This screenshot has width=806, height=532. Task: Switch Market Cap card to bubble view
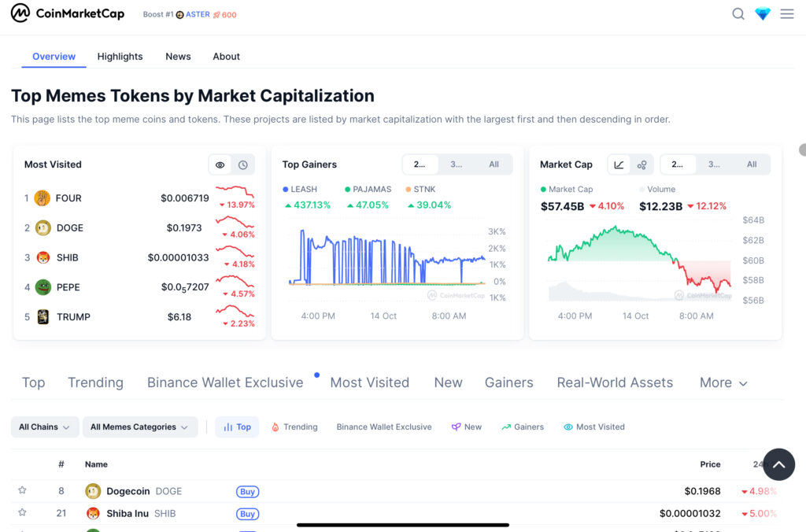pyautogui.click(x=642, y=164)
